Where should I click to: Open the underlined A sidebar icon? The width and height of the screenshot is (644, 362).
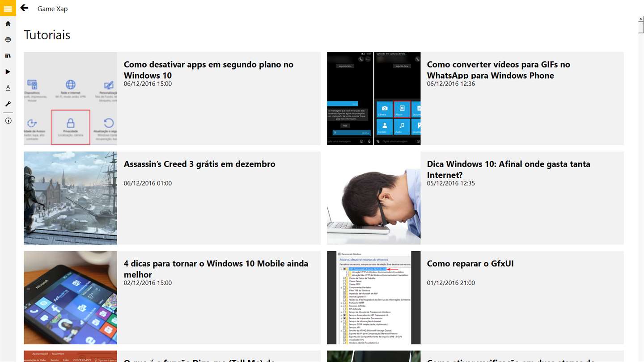8,88
